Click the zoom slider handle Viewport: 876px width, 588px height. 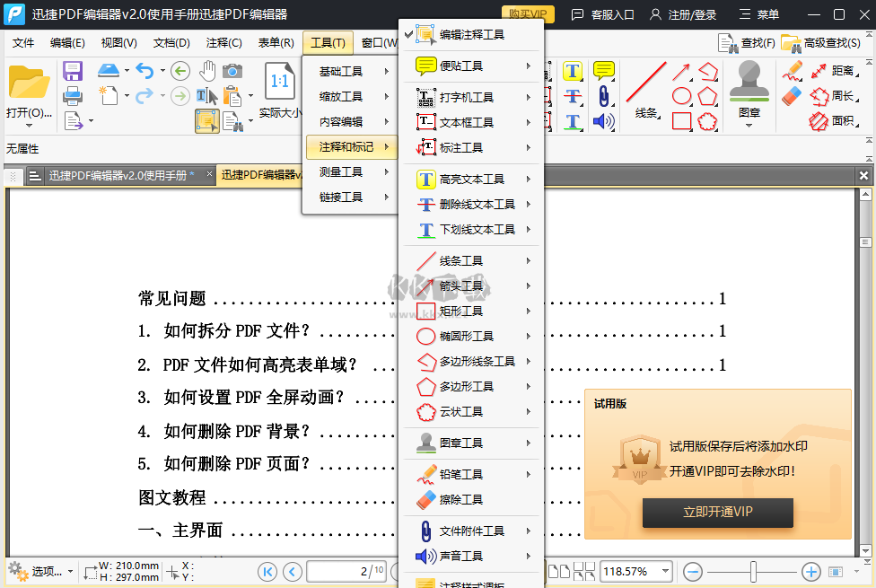coord(753,571)
